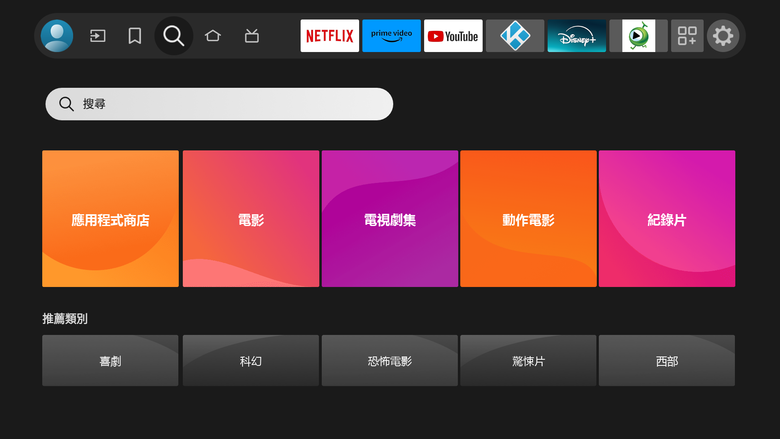Open the Live TV icon
Screen dimensions: 780x439
[x=252, y=36]
